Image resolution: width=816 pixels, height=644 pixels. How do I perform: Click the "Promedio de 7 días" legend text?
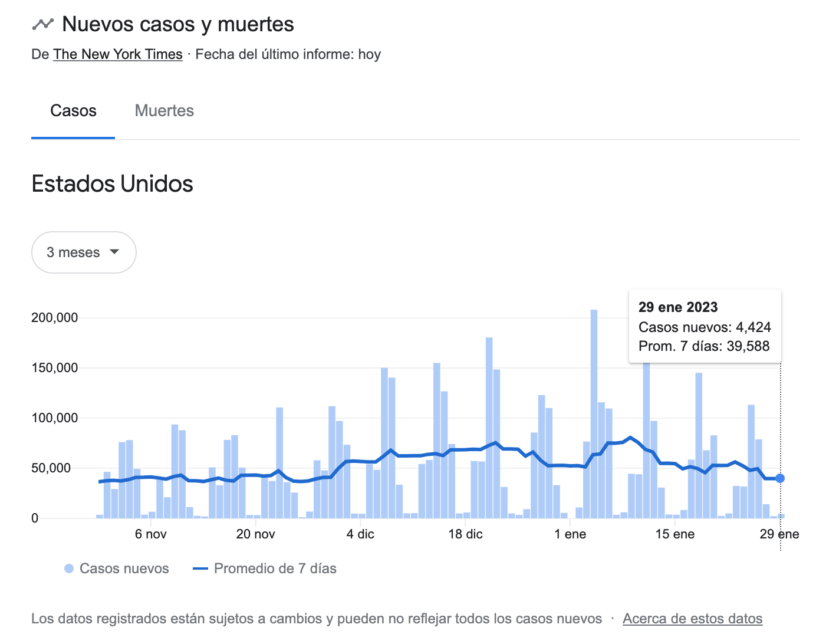coord(275,569)
